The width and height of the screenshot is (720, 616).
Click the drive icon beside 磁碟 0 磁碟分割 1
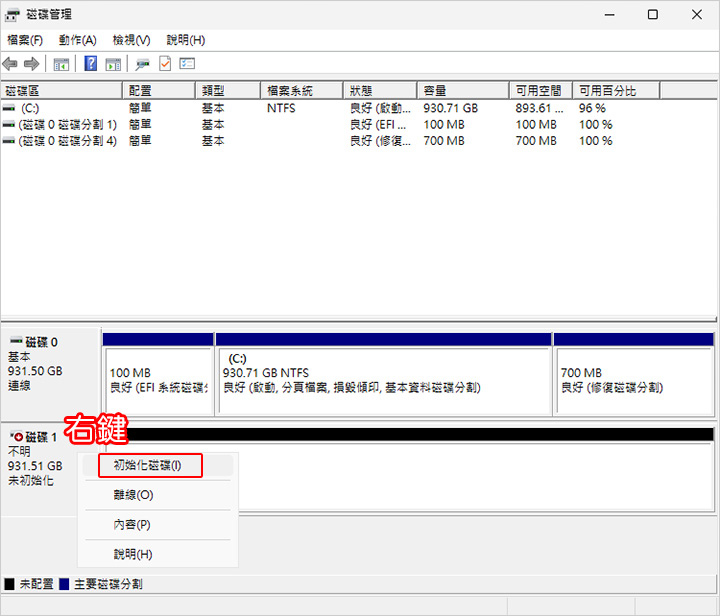8,125
